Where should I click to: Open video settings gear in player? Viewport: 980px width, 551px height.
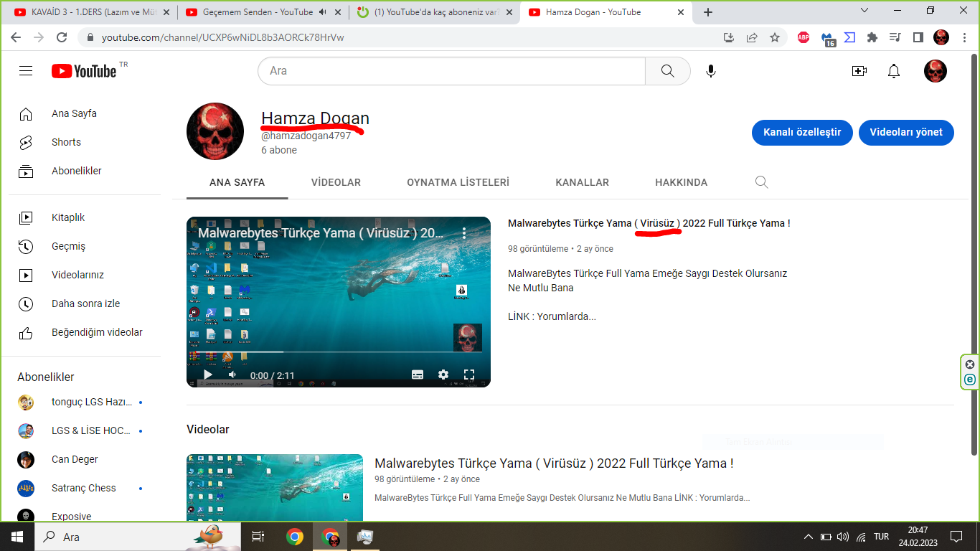443,375
